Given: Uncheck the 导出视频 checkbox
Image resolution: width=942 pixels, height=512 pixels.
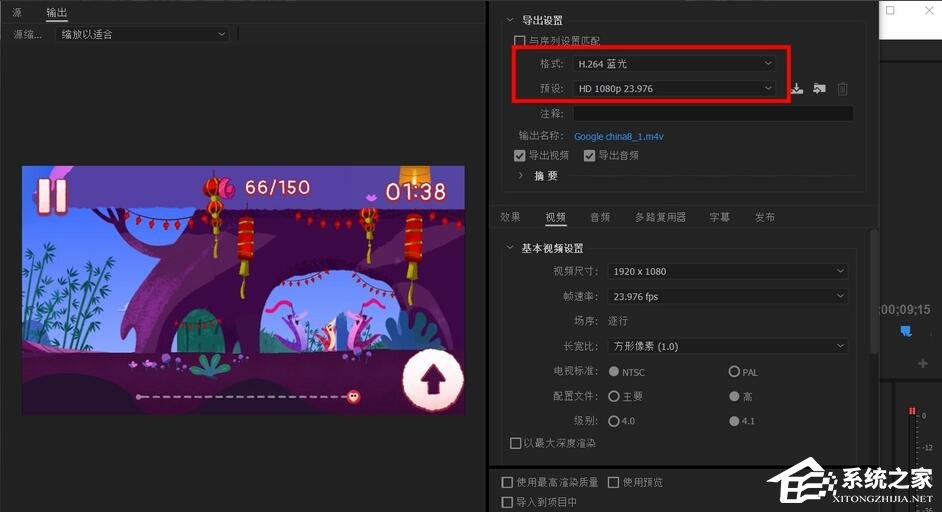Looking at the screenshot, I should click(520, 156).
